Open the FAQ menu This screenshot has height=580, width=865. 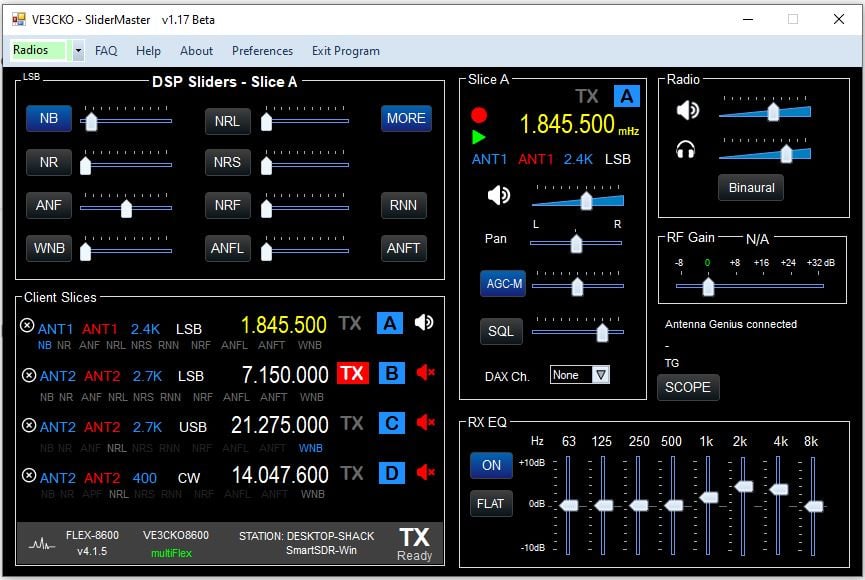(106, 51)
